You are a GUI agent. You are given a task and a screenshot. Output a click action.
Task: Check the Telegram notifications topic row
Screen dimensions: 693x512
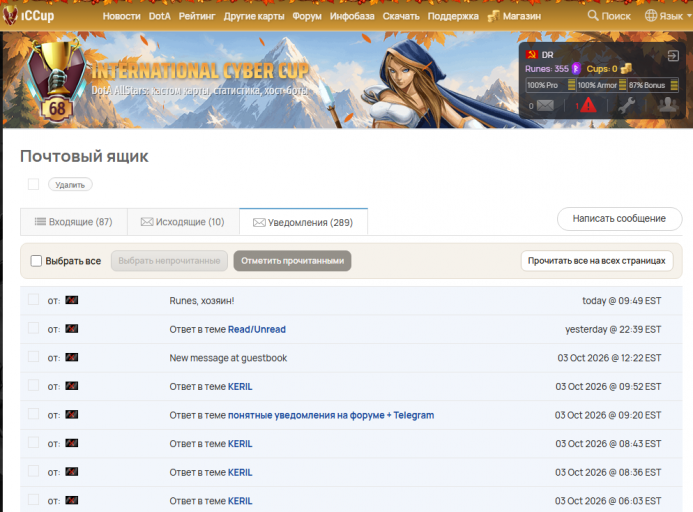point(34,414)
